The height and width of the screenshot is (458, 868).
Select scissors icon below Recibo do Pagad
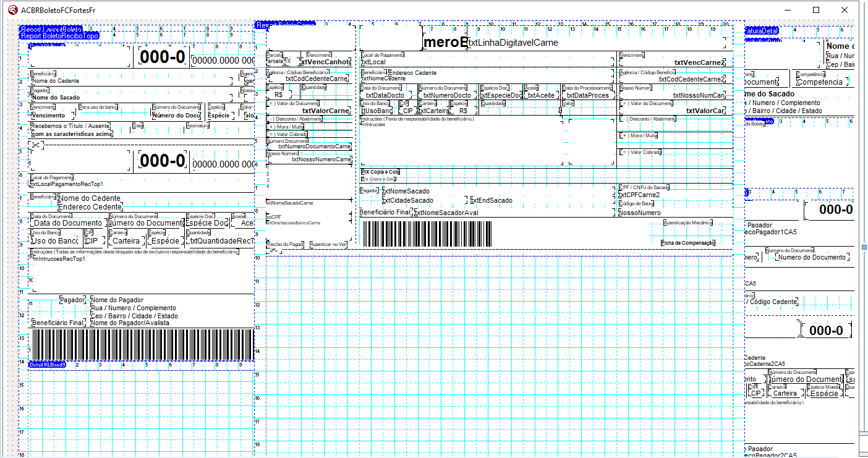[x=274, y=250]
